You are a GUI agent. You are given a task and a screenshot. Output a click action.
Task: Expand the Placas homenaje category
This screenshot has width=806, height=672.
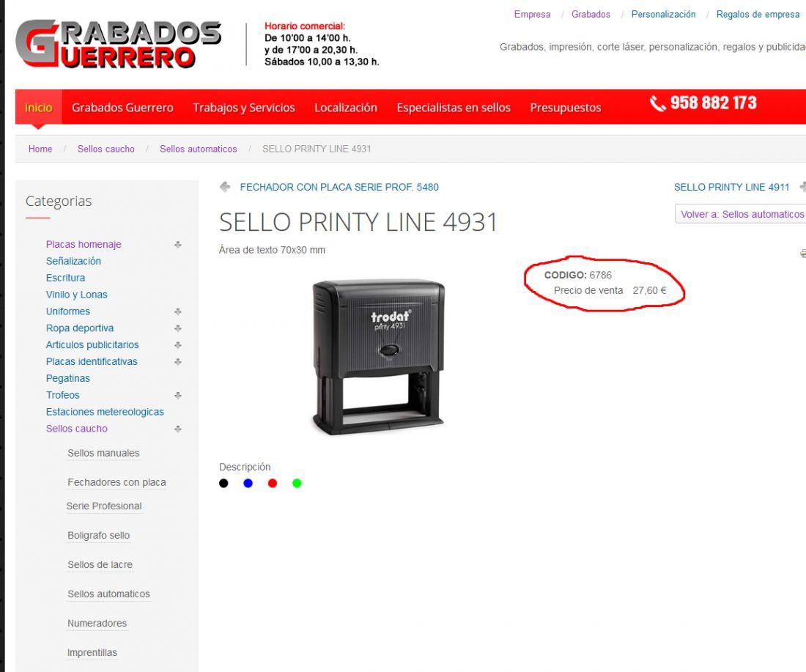point(178,244)
